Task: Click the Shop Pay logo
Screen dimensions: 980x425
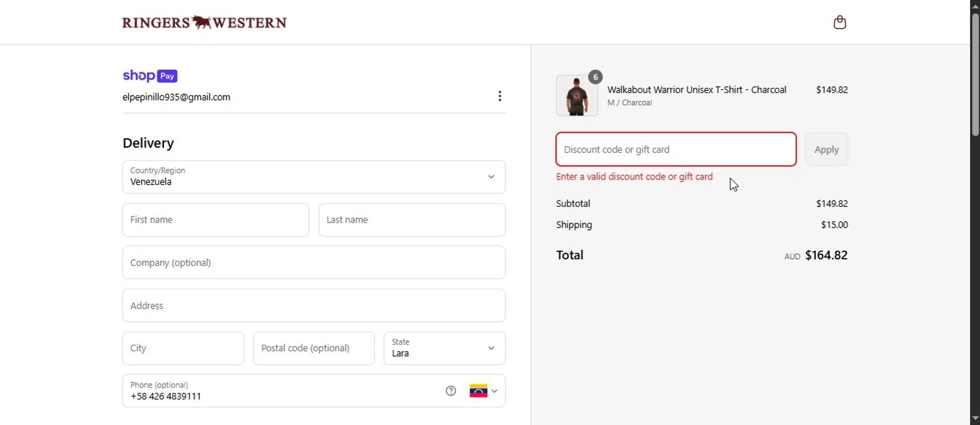Action: tap(150, 76)
